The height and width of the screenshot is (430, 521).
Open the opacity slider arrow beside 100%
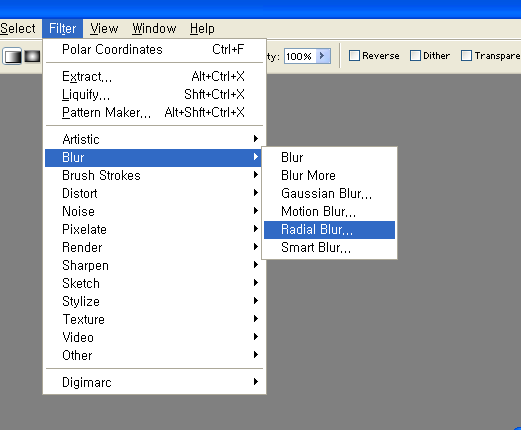(x=323, y=56)
